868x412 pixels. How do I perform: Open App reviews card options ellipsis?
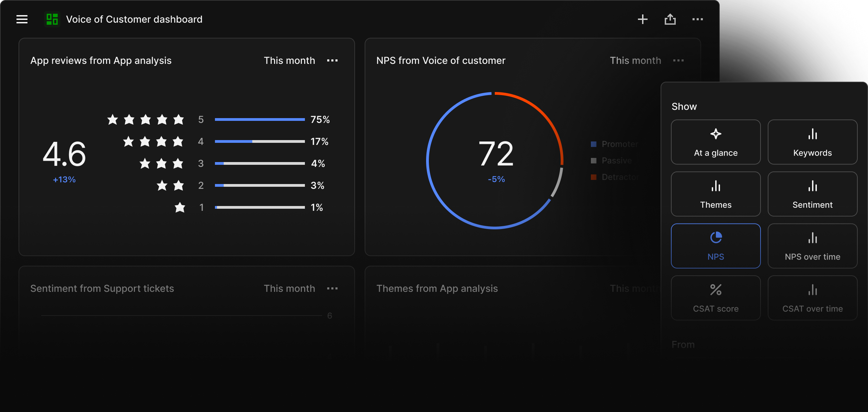coord(332,60)
